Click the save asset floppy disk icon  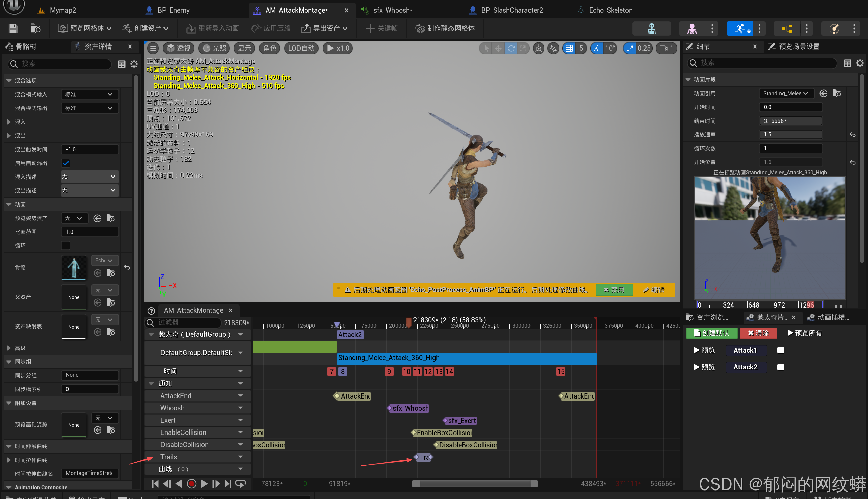[13, 28]
